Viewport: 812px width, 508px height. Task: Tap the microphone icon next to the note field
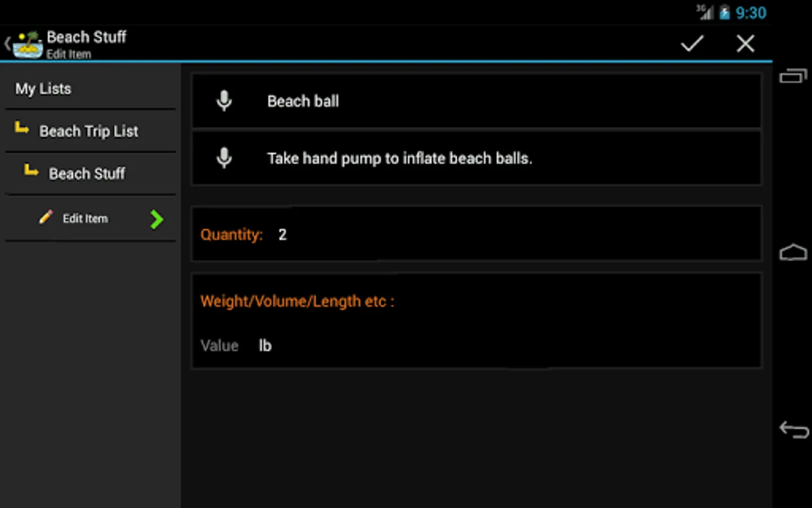pyautogui.click(x=224, y=158)
